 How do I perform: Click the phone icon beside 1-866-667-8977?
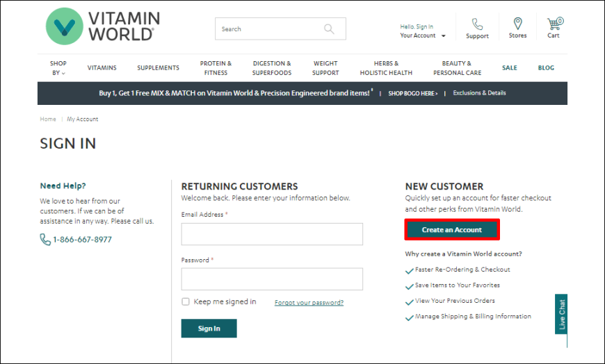coord(45,240)
